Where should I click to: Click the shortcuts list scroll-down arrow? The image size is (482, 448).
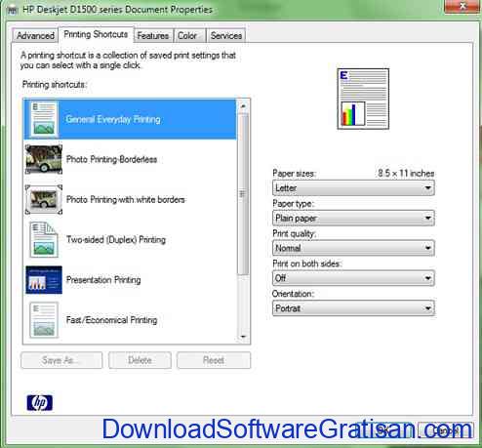(x=243, y=337)
